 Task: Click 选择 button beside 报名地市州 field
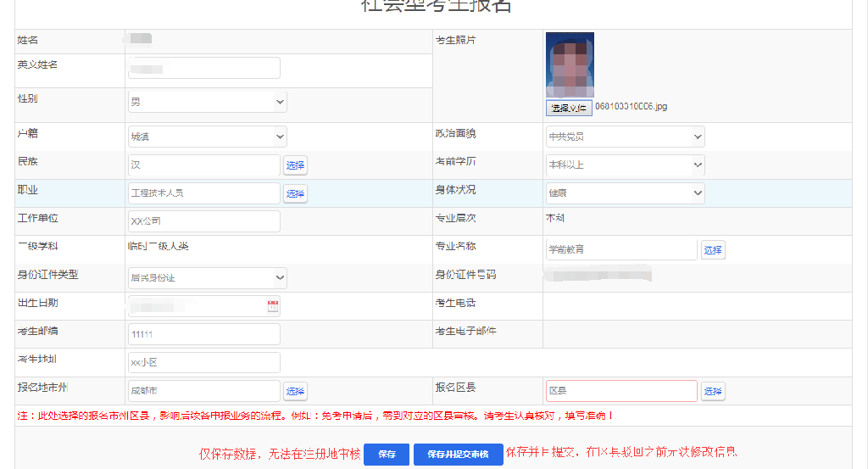coord(295,391)
